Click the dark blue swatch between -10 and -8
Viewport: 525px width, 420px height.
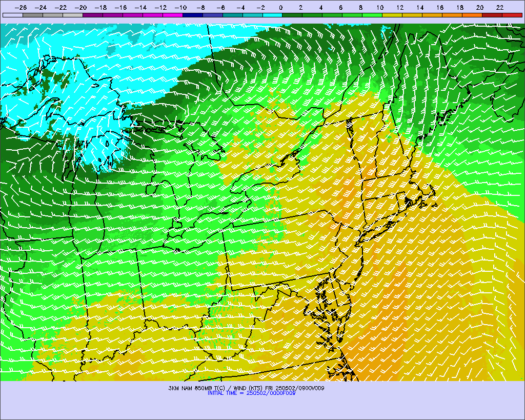pyautogui.click(x=193, y=15)
